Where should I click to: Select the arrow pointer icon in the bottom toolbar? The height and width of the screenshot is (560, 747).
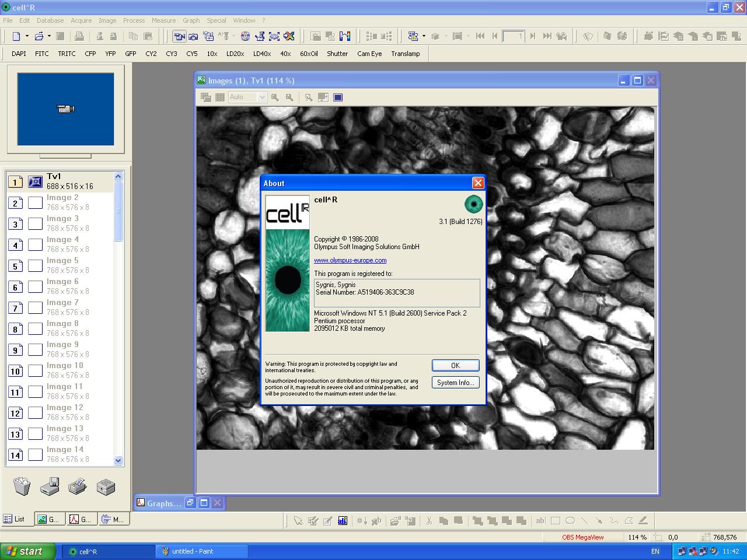tap(298, 520)
